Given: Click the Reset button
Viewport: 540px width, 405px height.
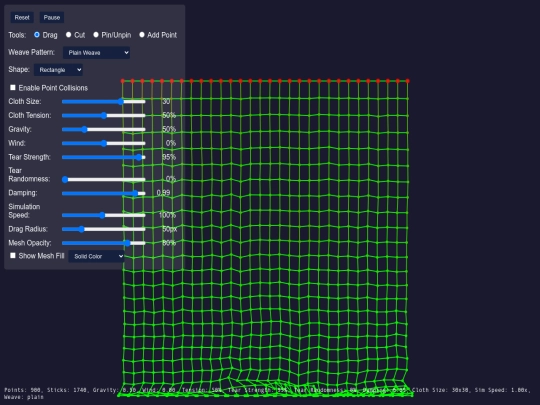Looking at the screenshot, I should coord(22,18).
